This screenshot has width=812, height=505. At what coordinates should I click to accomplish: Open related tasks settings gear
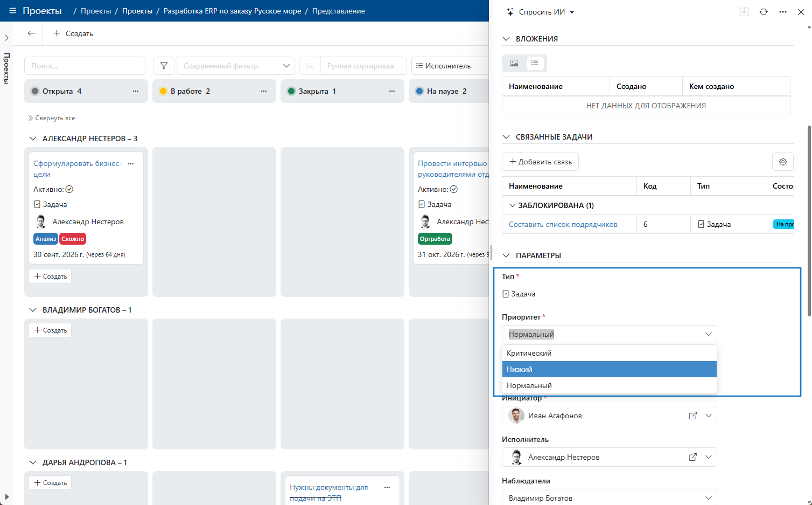pyautogui.click(x=783, y=162)
